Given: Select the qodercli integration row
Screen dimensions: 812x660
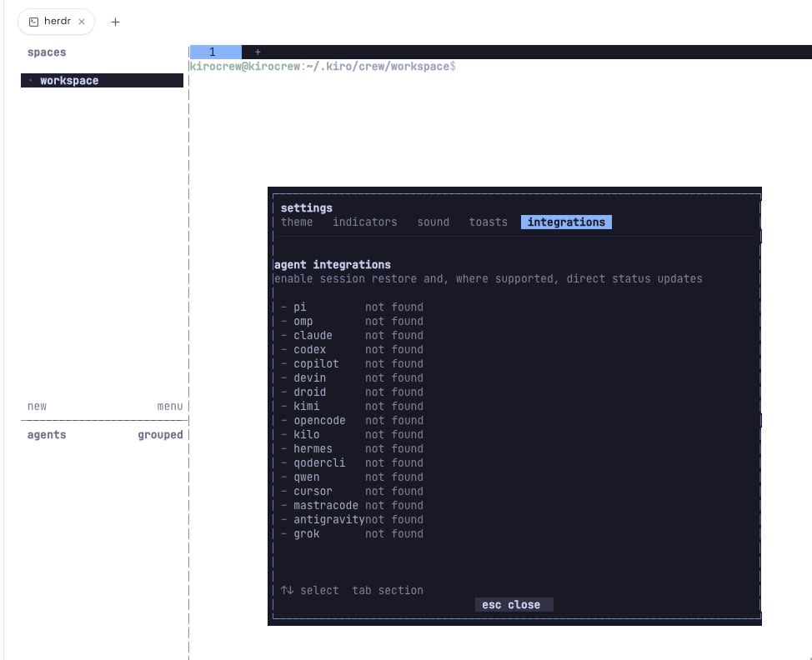Looking at the screenshot, I should click(352, 462).
